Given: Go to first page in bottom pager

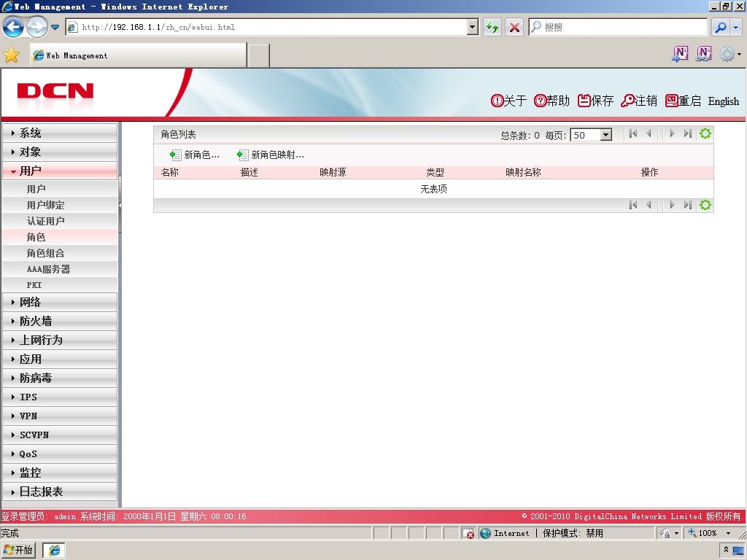Looking at the screenshot, I should [633, 205].
